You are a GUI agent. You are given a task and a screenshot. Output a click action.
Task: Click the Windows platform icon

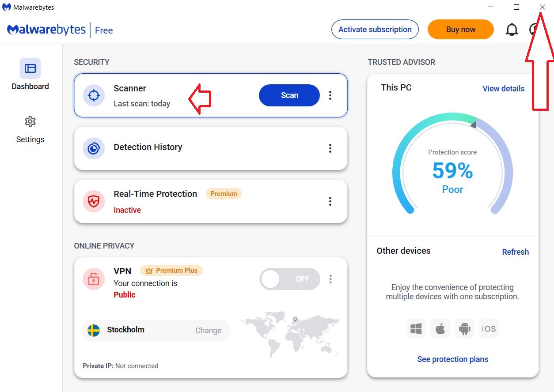pyautogui.click(x=416, y=329)
